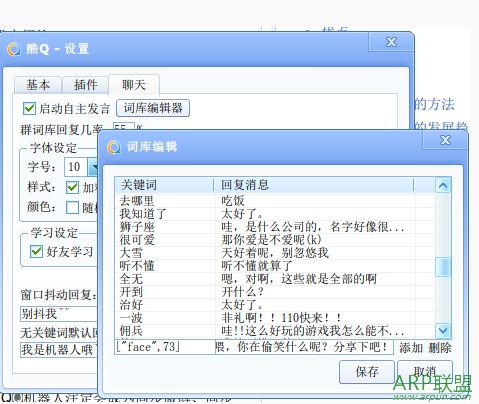Toggle the 好友学习 checkbox

tap(36, 251)
